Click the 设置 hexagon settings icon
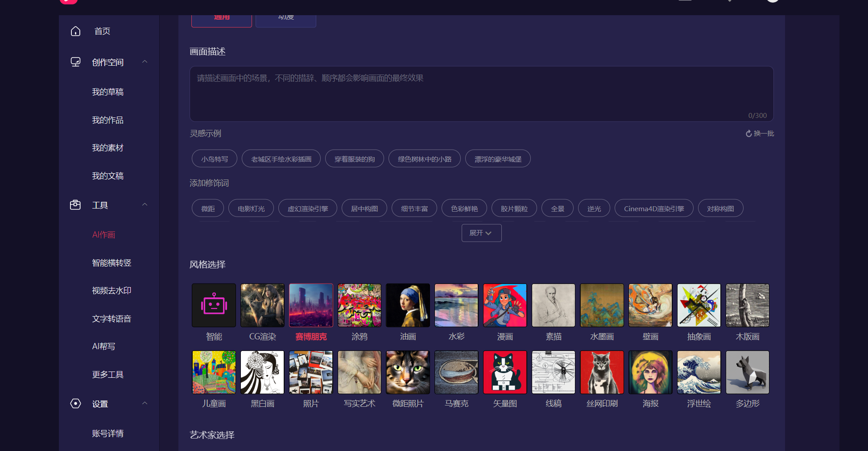The width and height of the screenshot is (868, 451). (76, 404)
